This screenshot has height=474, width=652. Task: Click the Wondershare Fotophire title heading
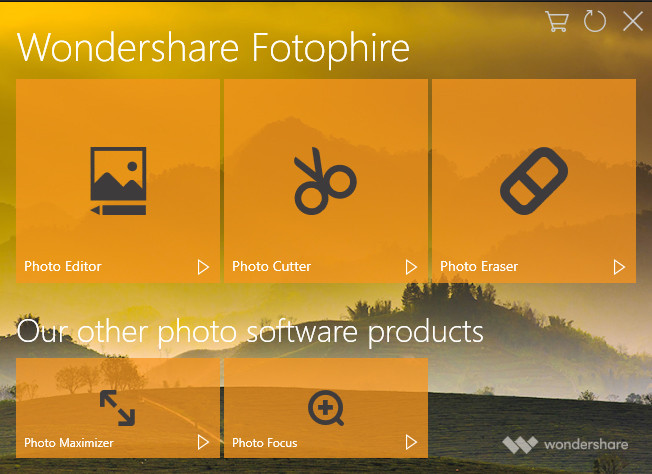(213, 48)
